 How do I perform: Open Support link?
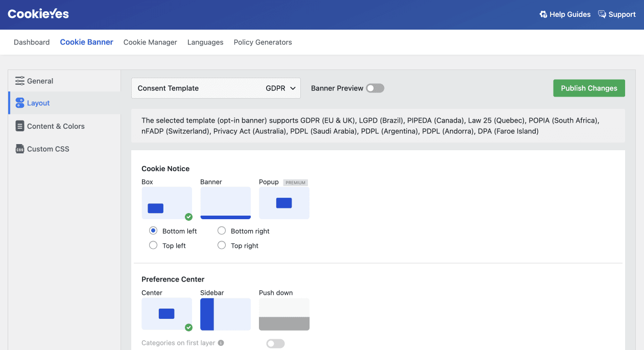(617, 14)
